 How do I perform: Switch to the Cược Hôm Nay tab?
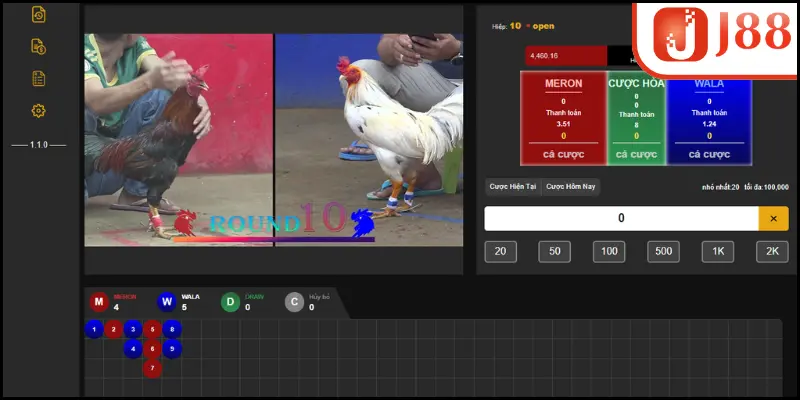pyautogui.click(x=570, y=186)
